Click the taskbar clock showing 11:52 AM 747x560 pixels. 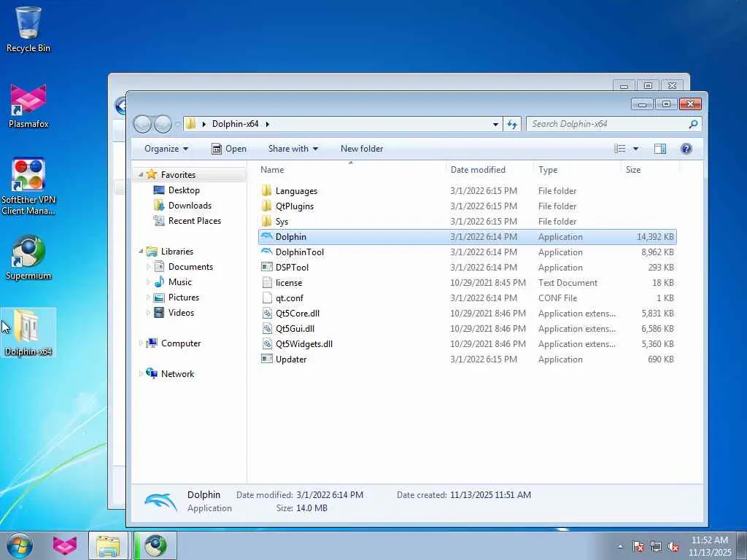pos(709,546)
